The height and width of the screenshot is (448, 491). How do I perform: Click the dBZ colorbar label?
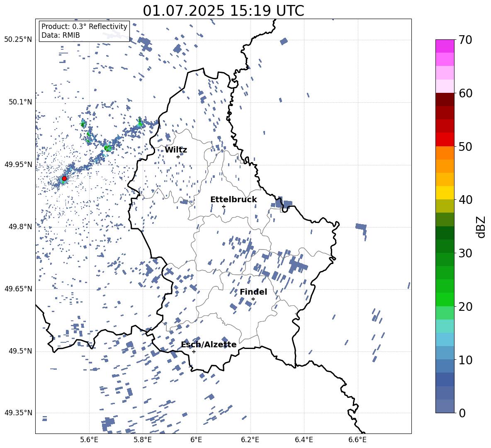pos(480,227)
